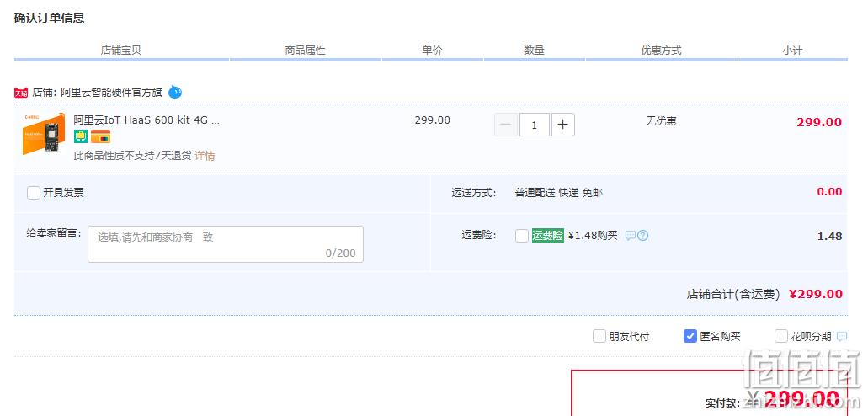Click the 数量 column header
868x416 pixels.
pos(535,51)
